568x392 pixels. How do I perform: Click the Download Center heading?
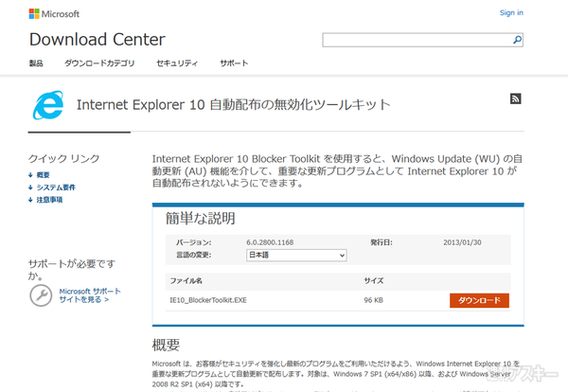tap(98, 39)
